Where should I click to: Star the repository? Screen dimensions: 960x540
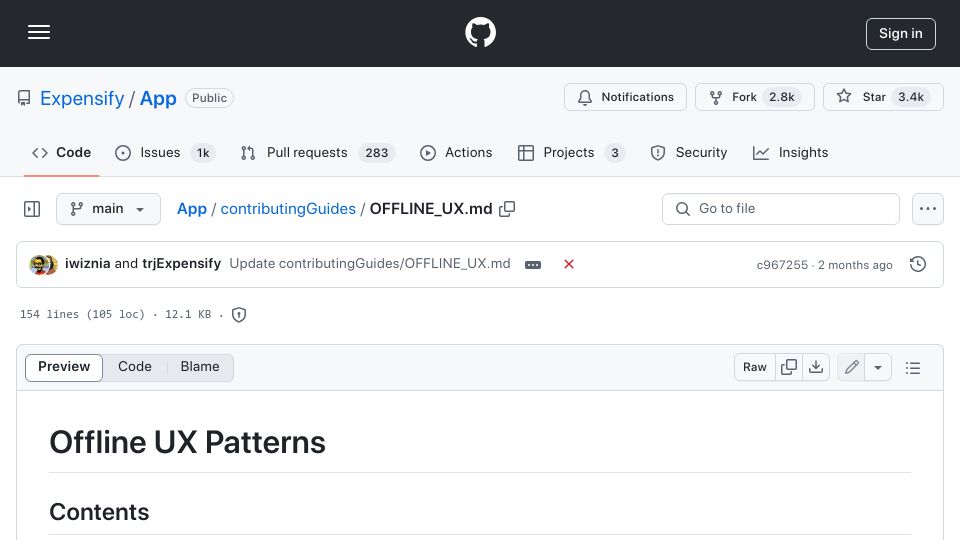tap(883, 97)
